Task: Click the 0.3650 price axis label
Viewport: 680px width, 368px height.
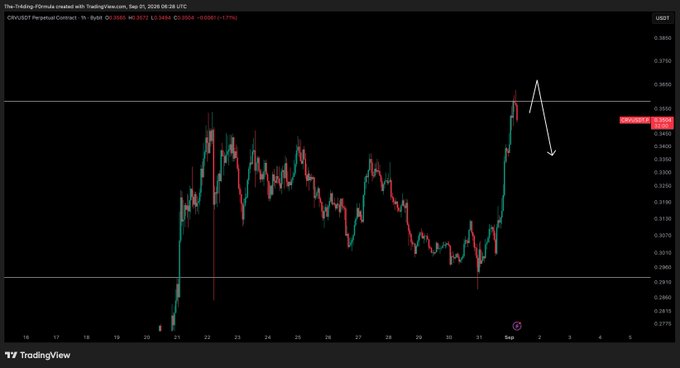Action: click(662, 85)
